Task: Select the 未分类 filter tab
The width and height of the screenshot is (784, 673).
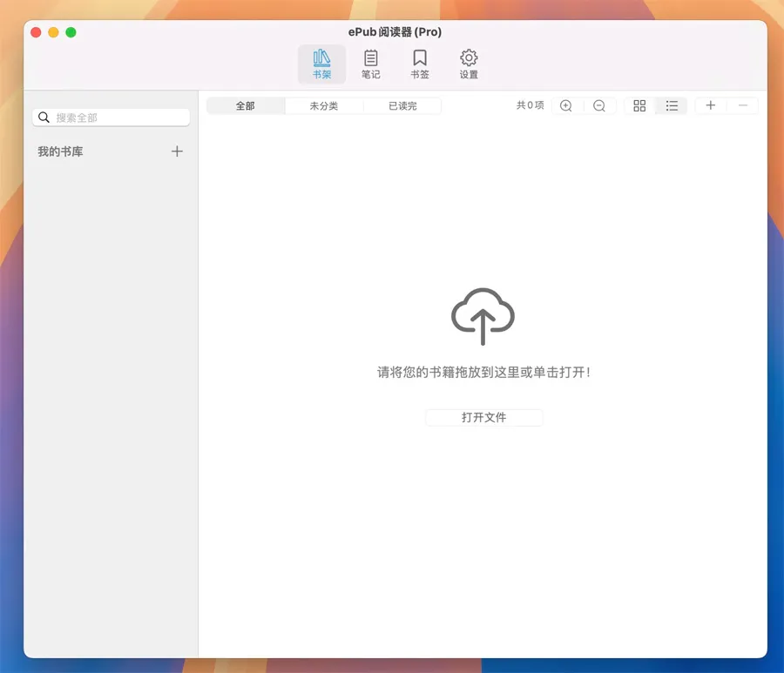Action: (x=324, y=106)
